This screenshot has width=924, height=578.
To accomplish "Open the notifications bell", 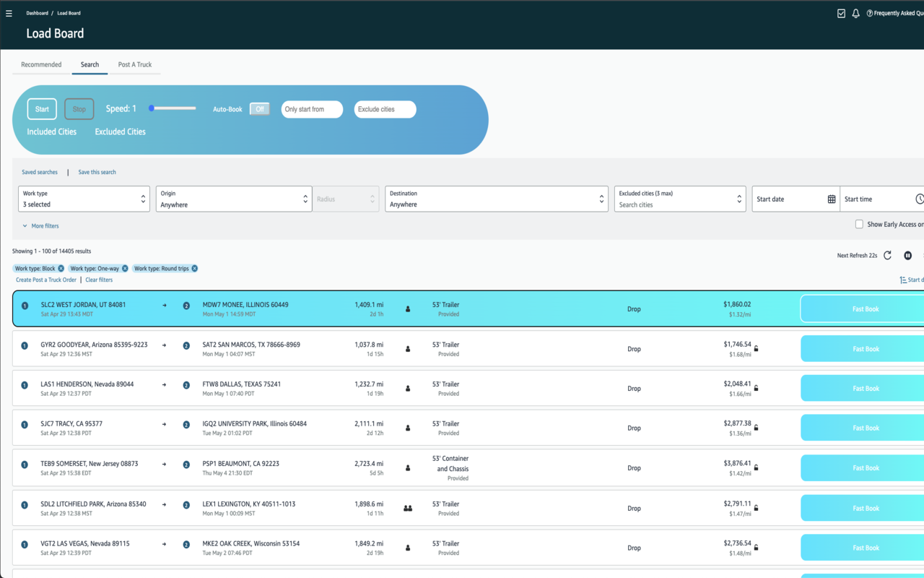I will tap(855, 13).
